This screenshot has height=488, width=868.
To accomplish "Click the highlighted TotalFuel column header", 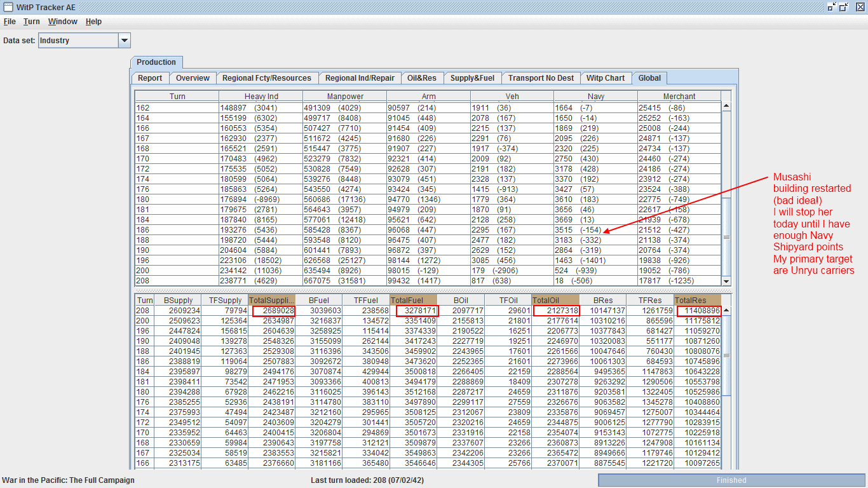I will coord(412,300).
